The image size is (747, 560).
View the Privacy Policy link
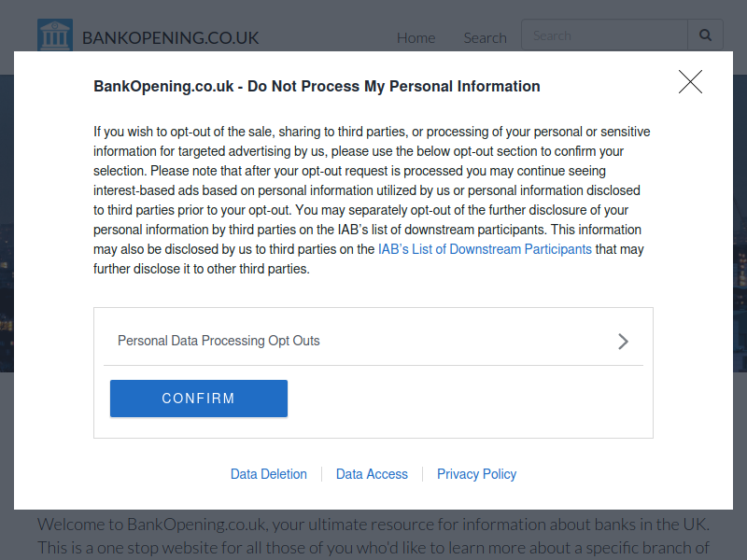click(x=476, y=474)
